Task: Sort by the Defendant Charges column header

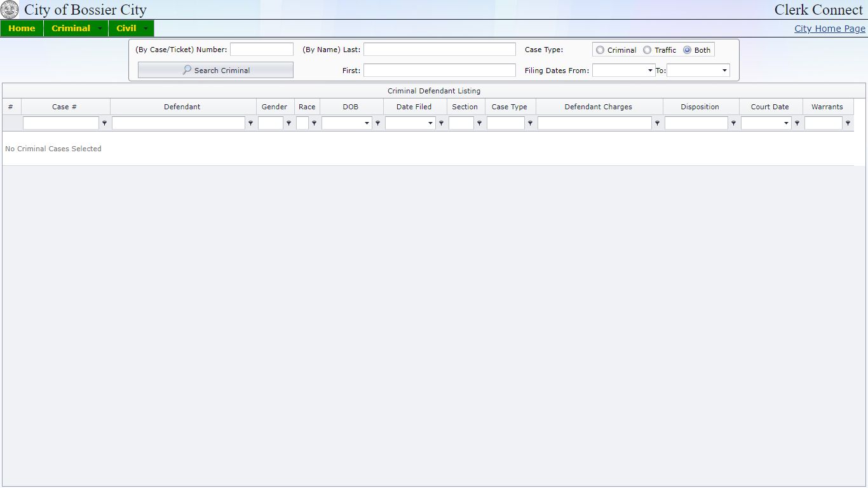Action: pos(599,107)
